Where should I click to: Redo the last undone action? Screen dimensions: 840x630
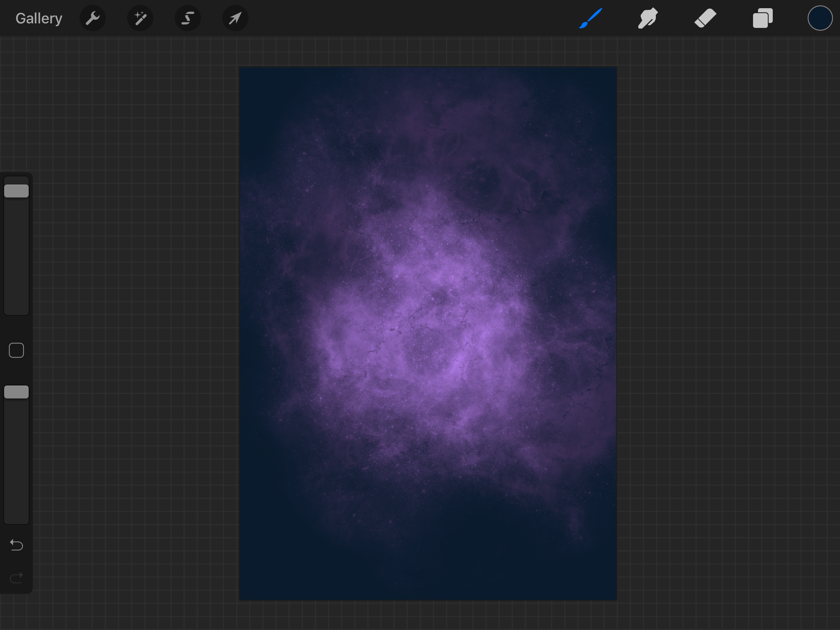click(x=16, y=578)
